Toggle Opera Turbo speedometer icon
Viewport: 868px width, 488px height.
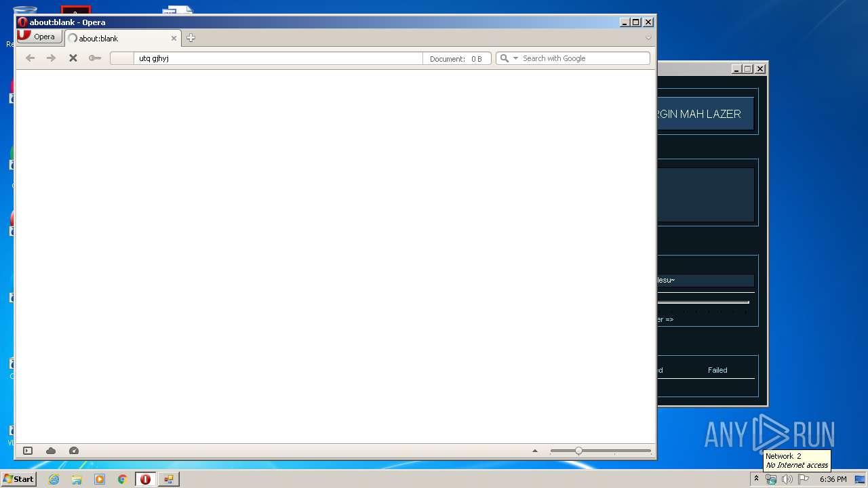point(74,451)
